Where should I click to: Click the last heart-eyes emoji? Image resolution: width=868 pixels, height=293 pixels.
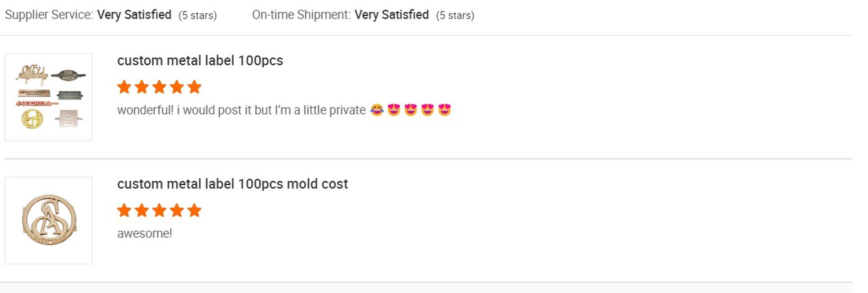coord(444,110)
